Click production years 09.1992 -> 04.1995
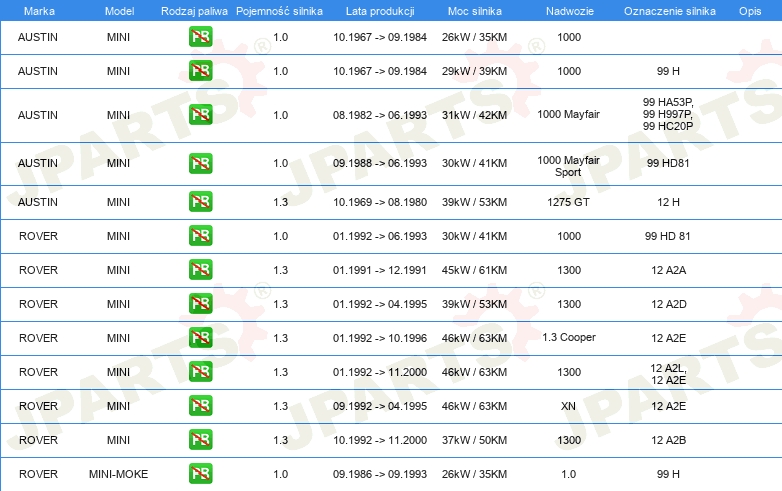The height and width of the screenshot is (491, 782). point(380,406)
